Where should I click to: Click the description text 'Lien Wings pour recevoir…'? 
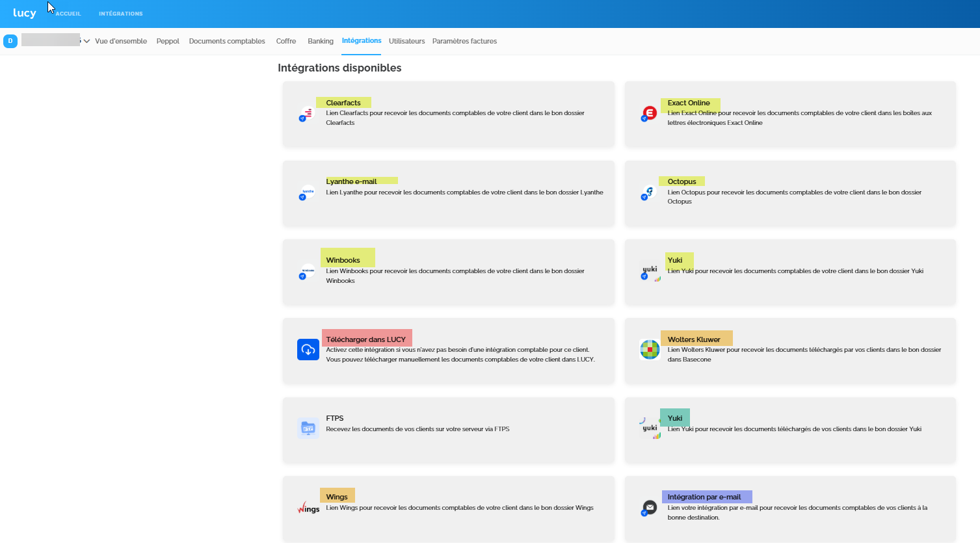[x=460, y=508]
